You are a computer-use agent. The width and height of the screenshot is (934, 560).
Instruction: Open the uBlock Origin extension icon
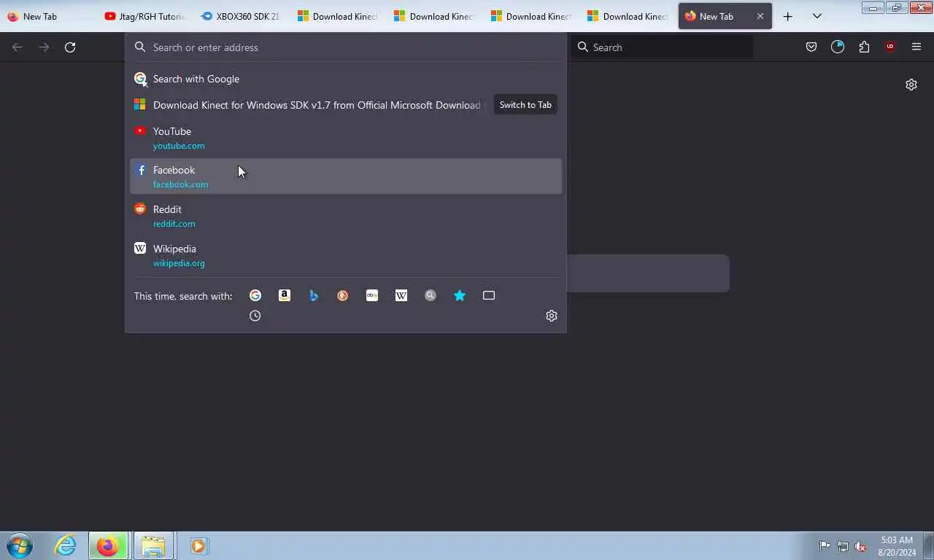pos(890,47)
